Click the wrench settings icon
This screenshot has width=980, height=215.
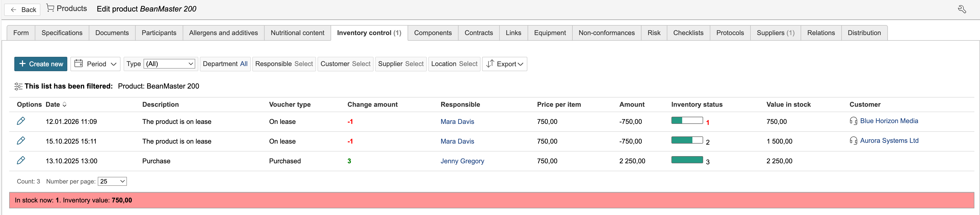pyautogui.click(x=962, y=9)
